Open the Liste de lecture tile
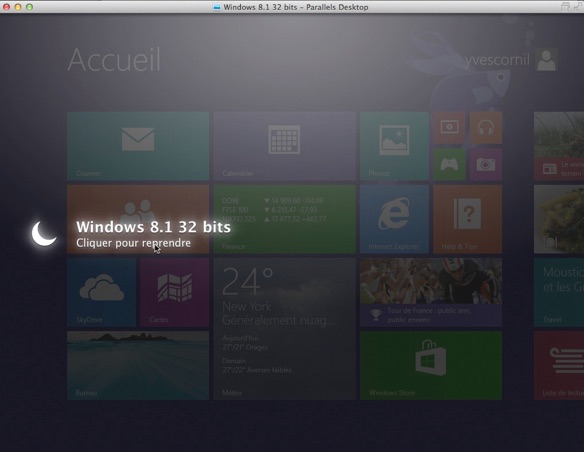The width and height of the screenshot is (584, 452). pyautogui.click(x=559, y=365)
